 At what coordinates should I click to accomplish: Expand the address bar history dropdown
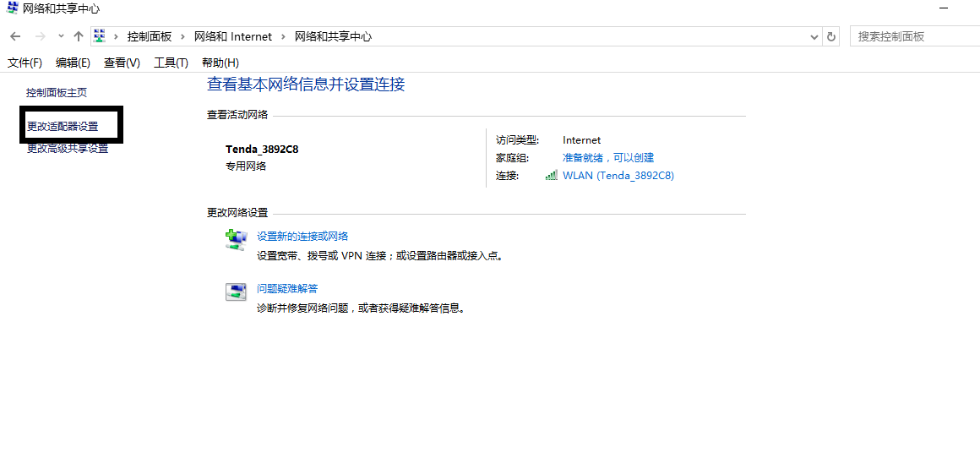coord(814,37)
